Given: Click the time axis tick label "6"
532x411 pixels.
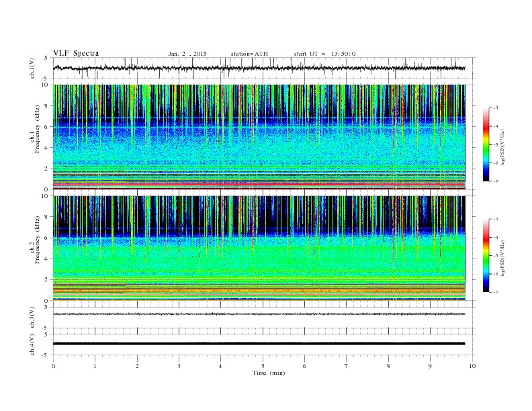Looking at the screenshot, I should [304, 366].
